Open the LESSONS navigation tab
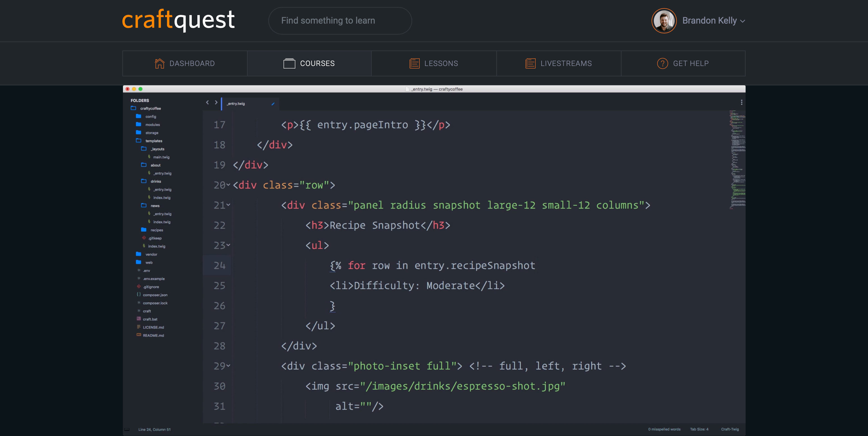This screenshot has width=868, height=436. 434,63
